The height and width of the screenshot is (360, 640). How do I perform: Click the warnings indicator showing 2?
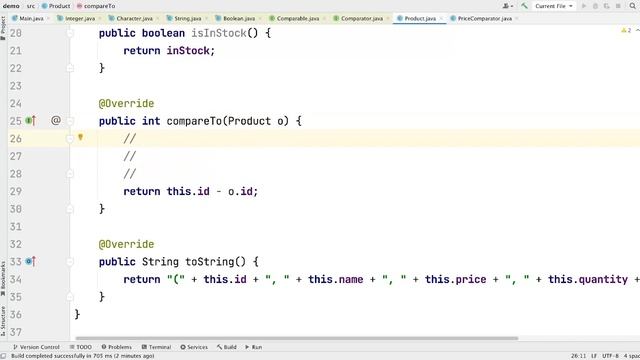click(626, 30)
